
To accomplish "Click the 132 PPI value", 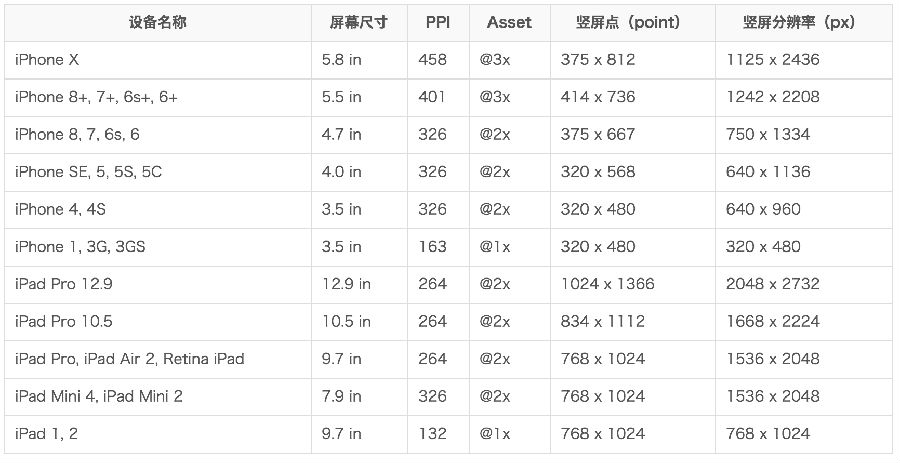I will (438, 434).
